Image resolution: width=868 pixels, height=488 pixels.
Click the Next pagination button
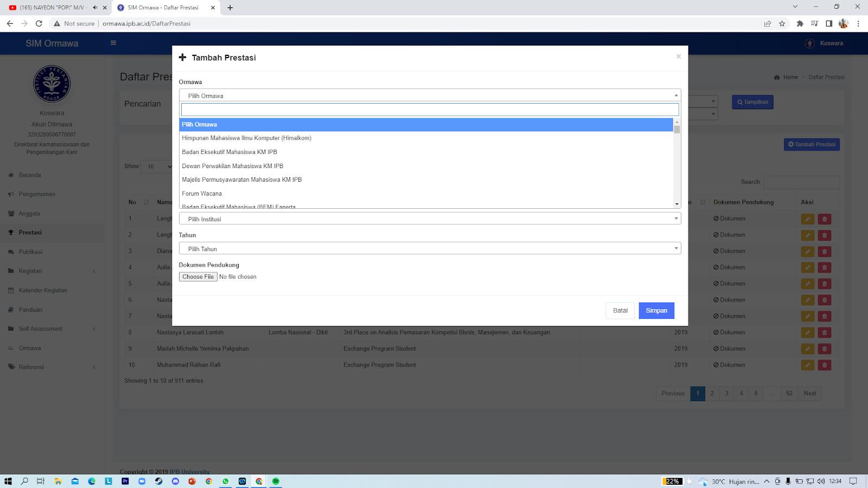point(810,394)
